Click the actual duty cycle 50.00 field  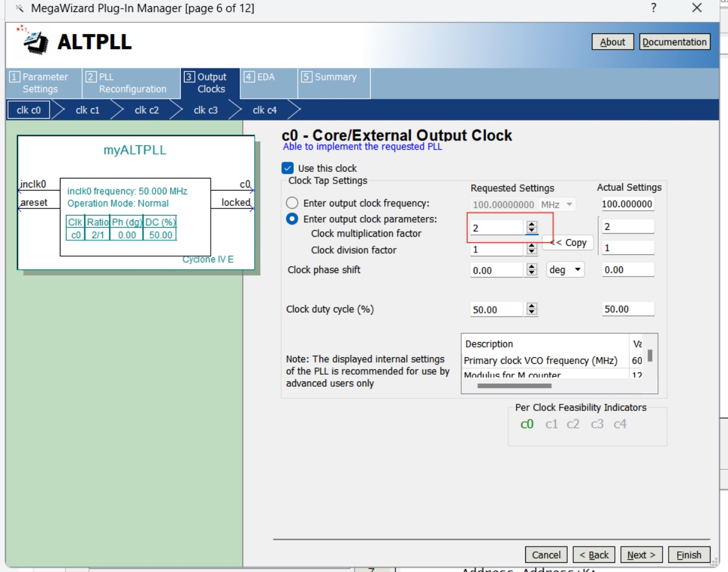[628, 309]
